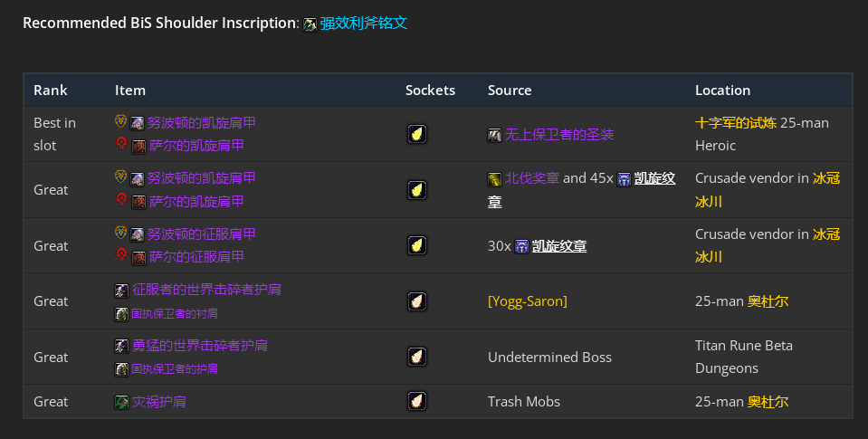This screenshot has width=868, height=439.
Task: Click the 凯旋纹章 link in 30x row
Action: click(x=559, y=246)
